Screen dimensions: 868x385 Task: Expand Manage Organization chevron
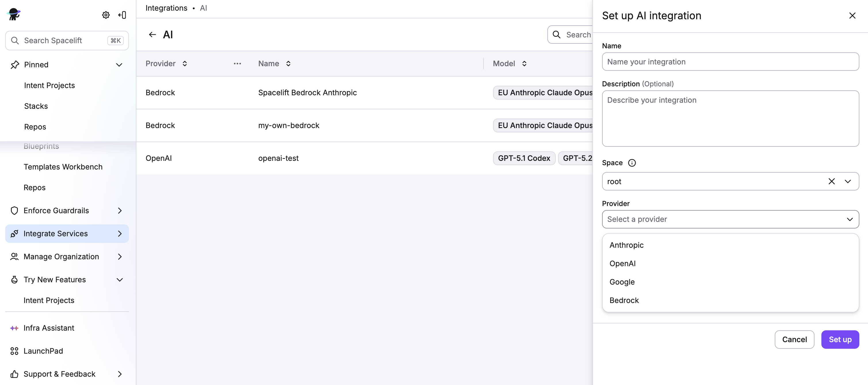(120, 257)
